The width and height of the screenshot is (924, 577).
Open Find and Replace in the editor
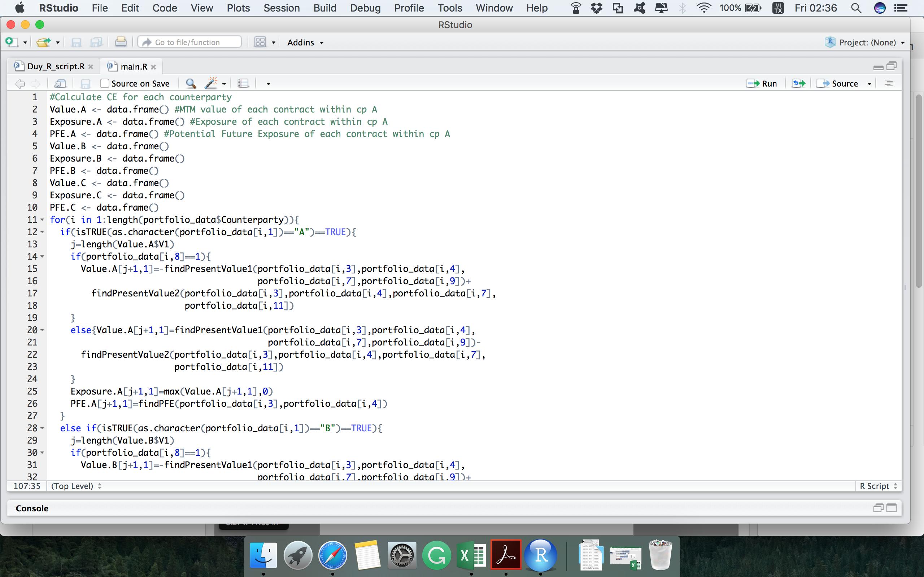click(191, 83)
